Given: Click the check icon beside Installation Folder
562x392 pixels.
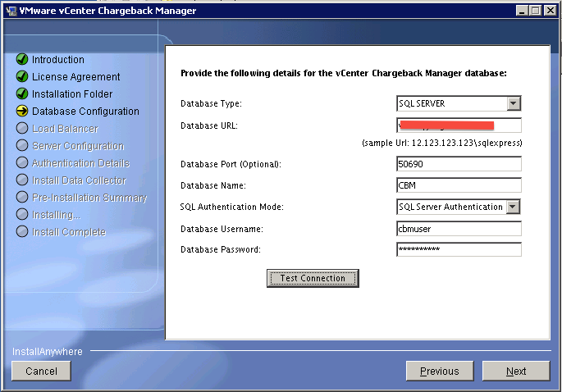Looking at the screenshot, I should [22, 94].
